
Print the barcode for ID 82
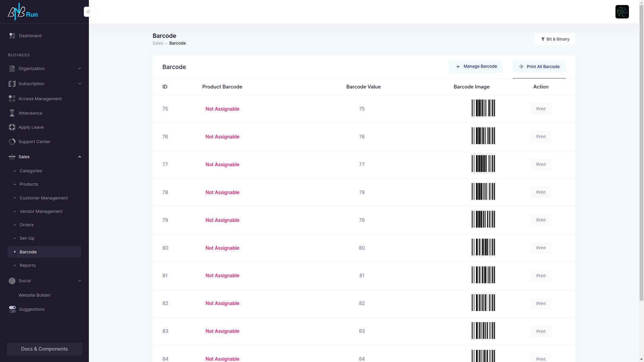coord(541,304)
